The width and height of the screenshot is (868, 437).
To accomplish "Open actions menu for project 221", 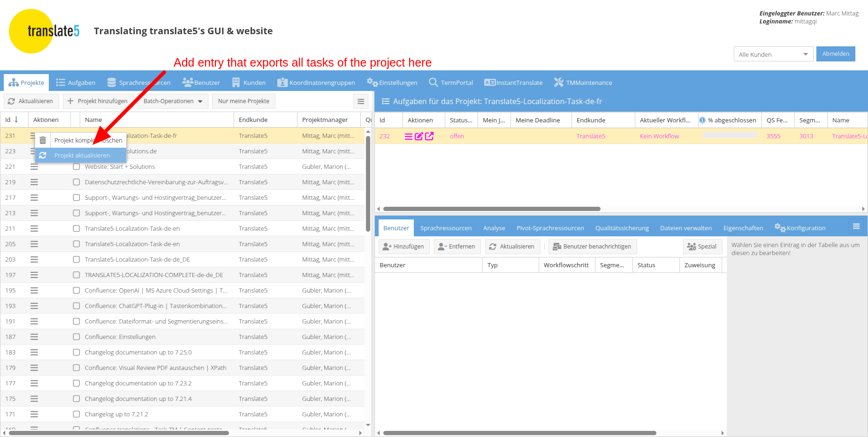I will coord(34,166).
